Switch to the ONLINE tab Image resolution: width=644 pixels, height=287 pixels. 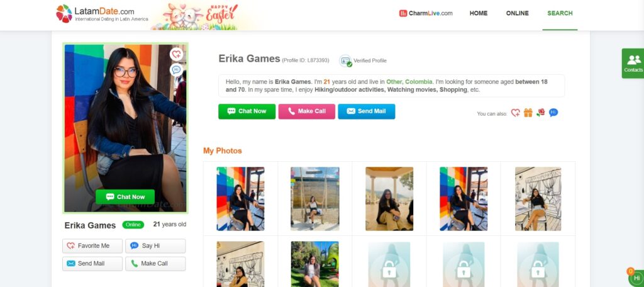[517, 13]
